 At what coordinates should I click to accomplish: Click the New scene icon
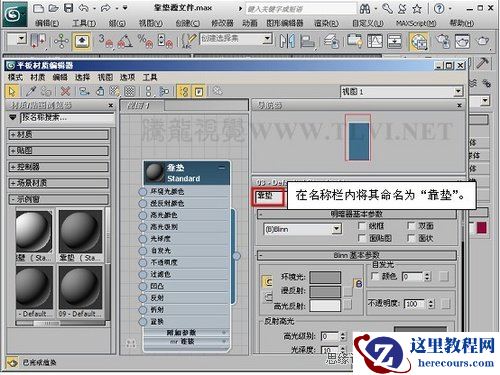click(39, 8)
